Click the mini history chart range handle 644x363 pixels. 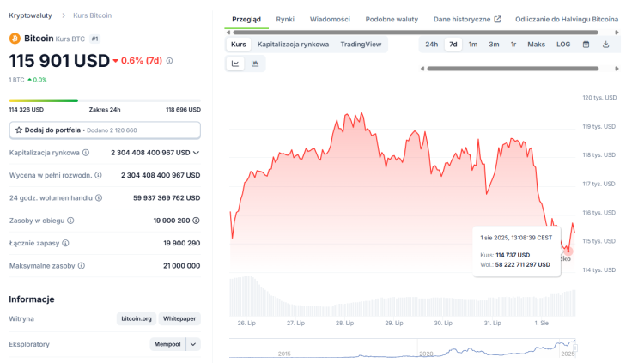point(575,348)
